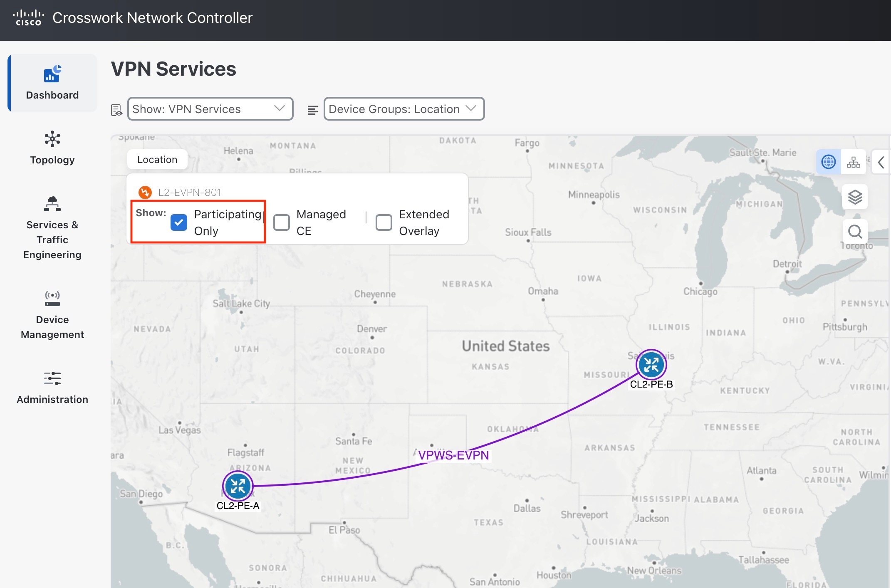Click the Location breadcrumb button
The height and width of the screenshot is (588, 891).
tap(157, 160)
